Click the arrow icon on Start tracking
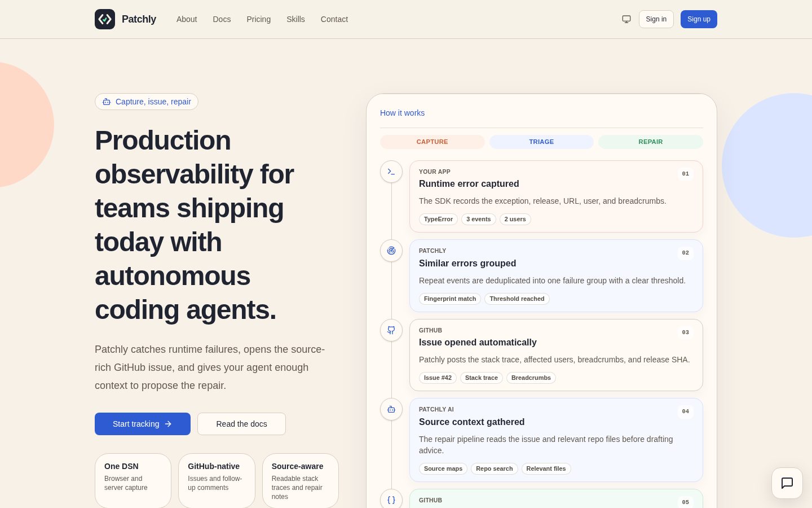The width and height of the screenshot is (812, 508). click(x=168, y=424)
